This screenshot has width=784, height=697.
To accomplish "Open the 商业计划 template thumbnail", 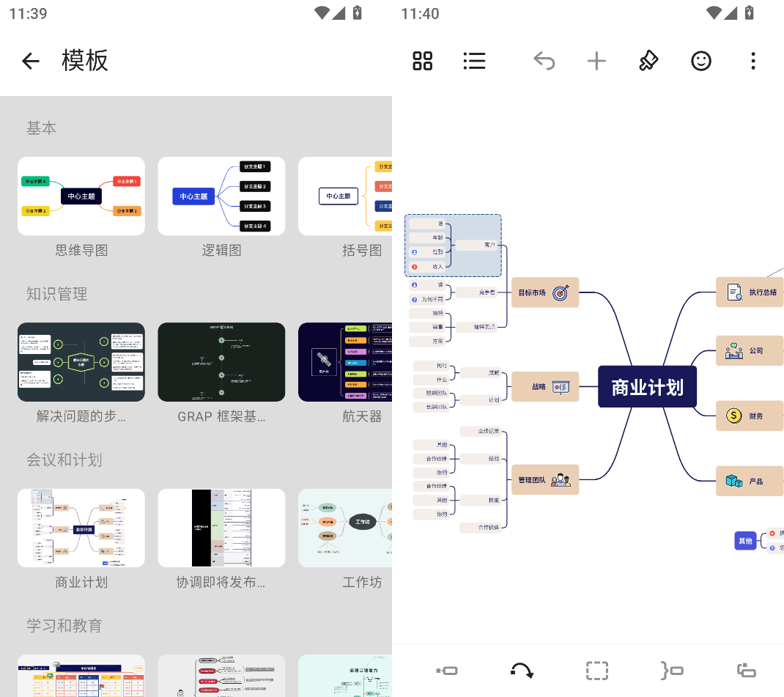I will coord(81,528).
